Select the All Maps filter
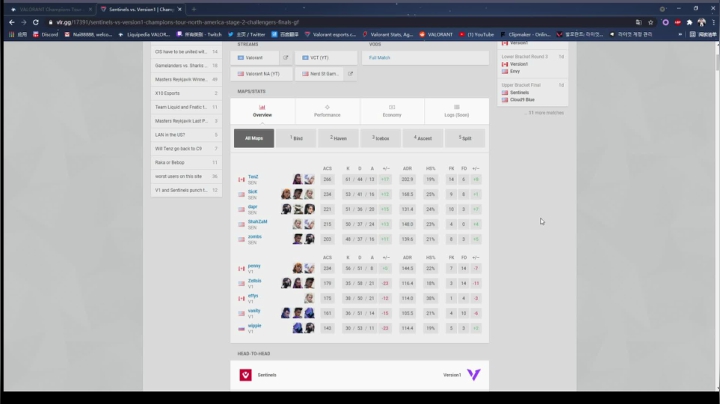Screen dimensions: 720x404 (254, 138)
